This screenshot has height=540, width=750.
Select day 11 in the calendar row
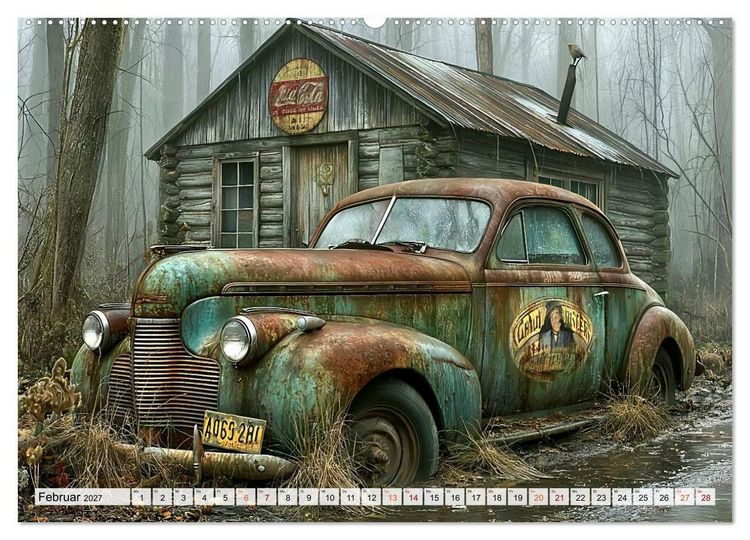click(x=351, y=497)
